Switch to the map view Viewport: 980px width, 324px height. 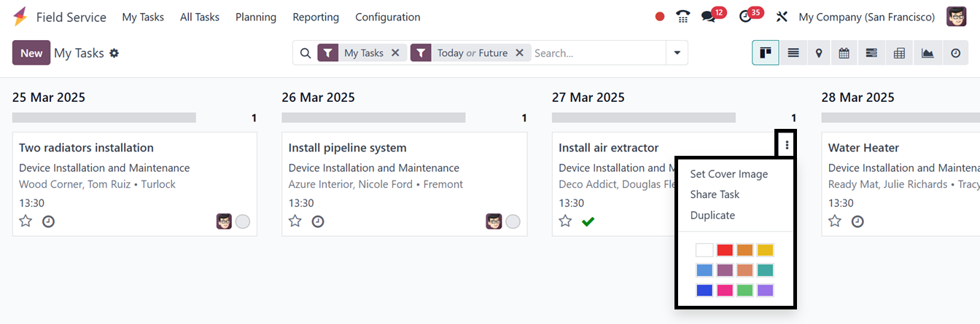pos(820,53)
